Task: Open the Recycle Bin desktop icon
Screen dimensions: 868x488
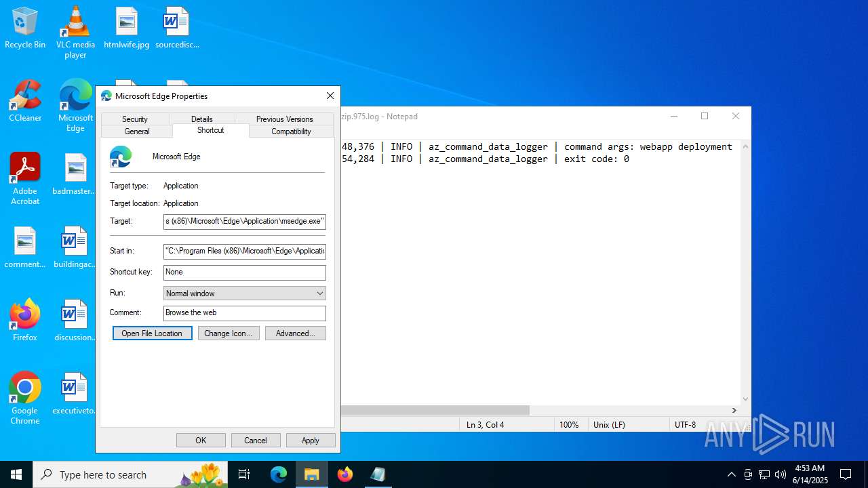Action: click(x=25, y=28)
